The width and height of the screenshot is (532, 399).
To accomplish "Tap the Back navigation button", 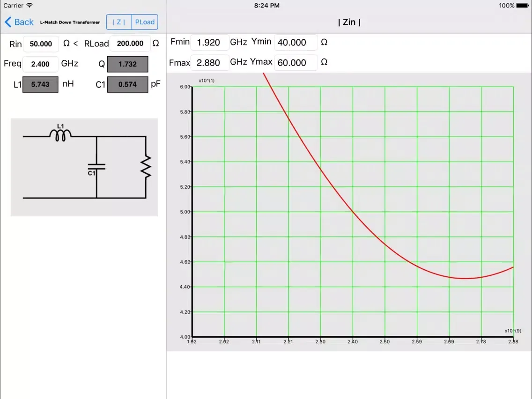I will click(x=19, y=22).
